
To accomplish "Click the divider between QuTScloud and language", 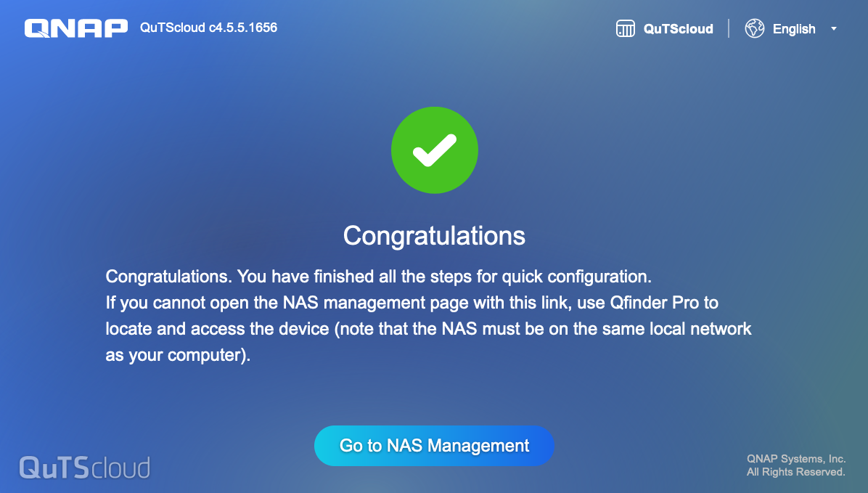I will click(729, 29).
